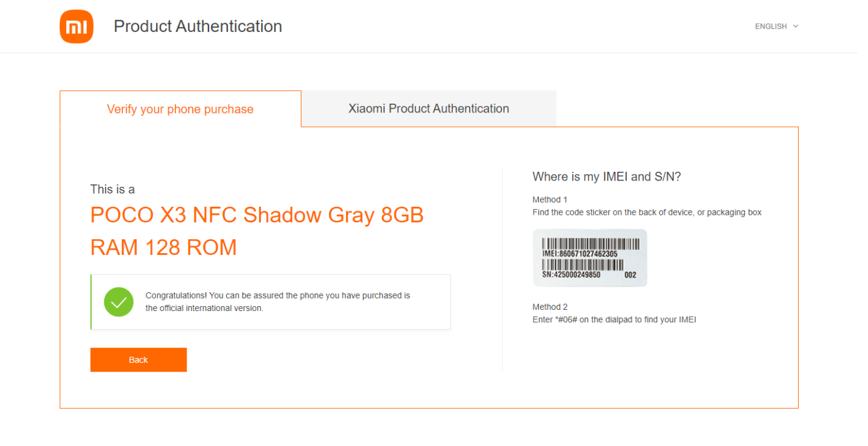Click the Product Authentication page title
The image size is (868, 446).
[198, 26]
